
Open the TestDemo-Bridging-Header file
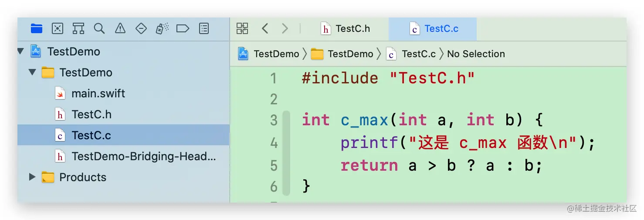pyautogui.click(x=144, y=156)
